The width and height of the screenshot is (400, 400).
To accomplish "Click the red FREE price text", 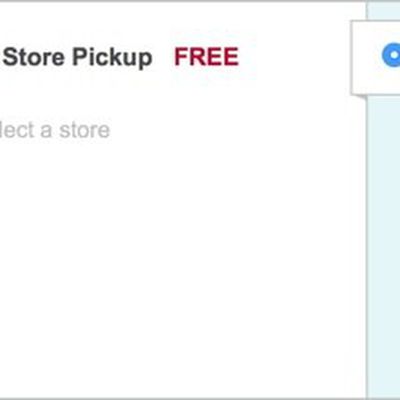I will click(206, 57).
